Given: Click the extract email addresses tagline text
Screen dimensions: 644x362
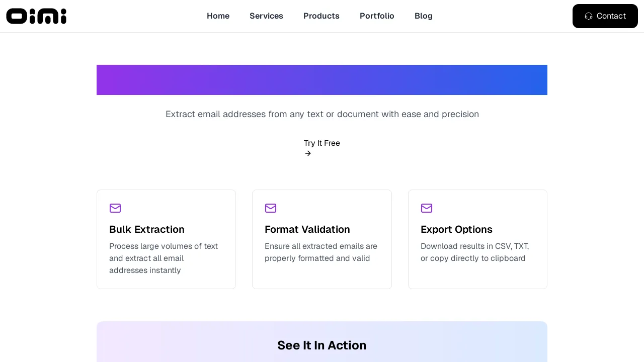Looking at the screenshot, I should point(322,114).
